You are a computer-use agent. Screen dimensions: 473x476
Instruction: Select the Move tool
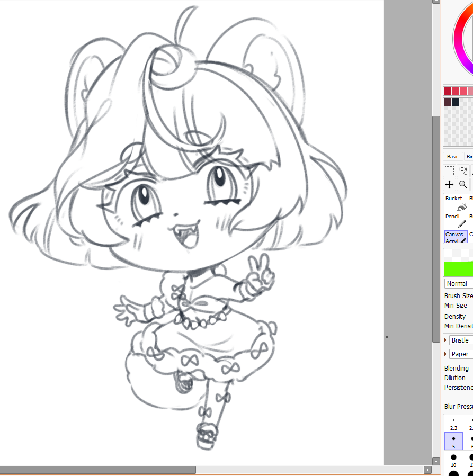point(449,185)
